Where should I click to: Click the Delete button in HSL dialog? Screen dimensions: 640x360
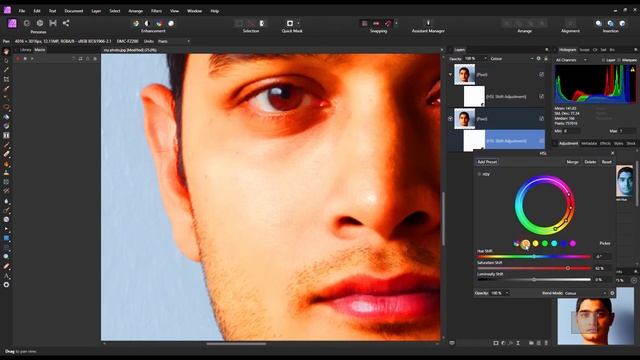coord(590,162)
